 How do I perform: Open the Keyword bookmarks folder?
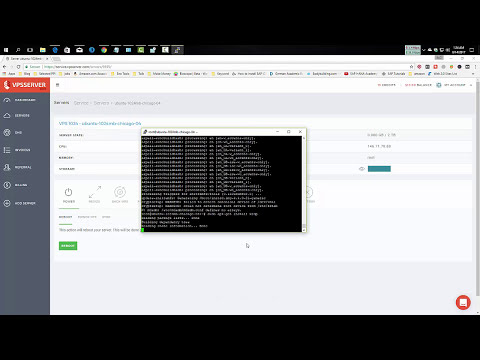coord(220,74)
